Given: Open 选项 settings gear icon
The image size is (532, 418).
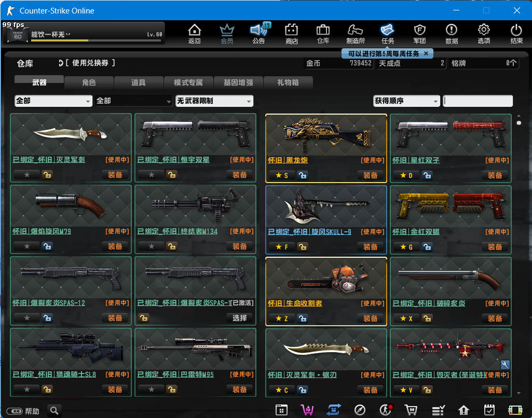Looking at the screenshot, I should point(484,34).
